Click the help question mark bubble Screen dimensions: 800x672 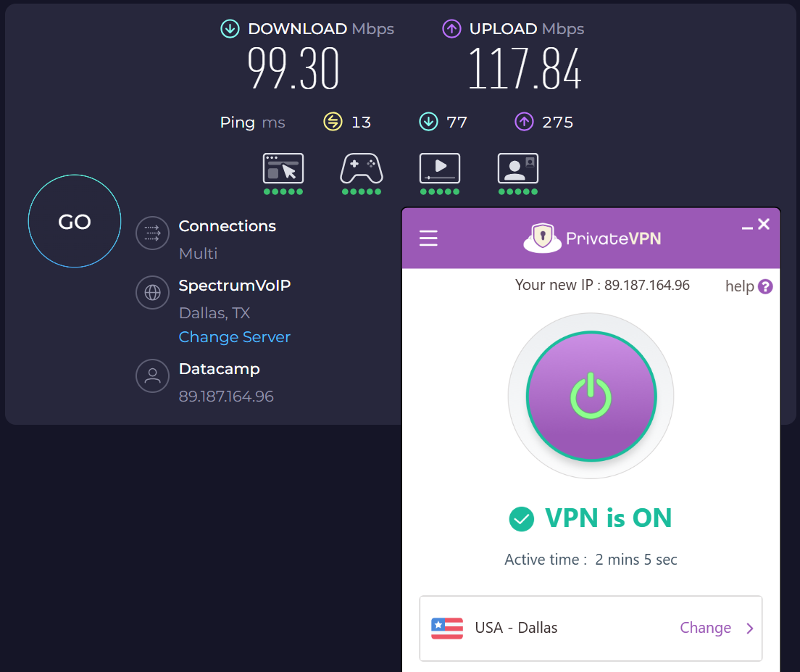pos(767,286)
